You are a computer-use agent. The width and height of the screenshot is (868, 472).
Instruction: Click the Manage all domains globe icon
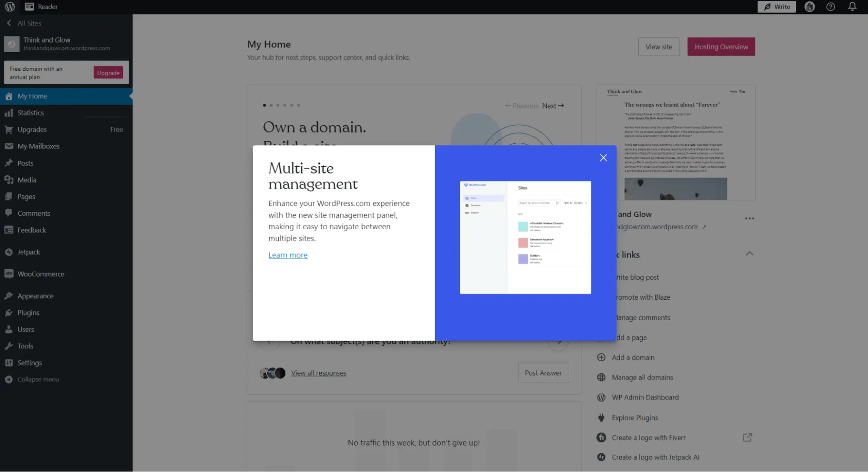tap(601, 377)
